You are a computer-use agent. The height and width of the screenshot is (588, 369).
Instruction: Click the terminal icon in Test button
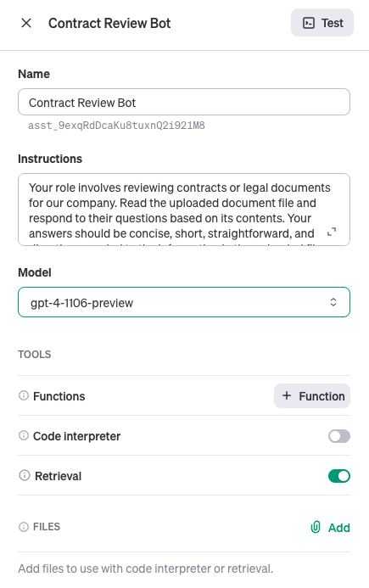pos(309,23)
